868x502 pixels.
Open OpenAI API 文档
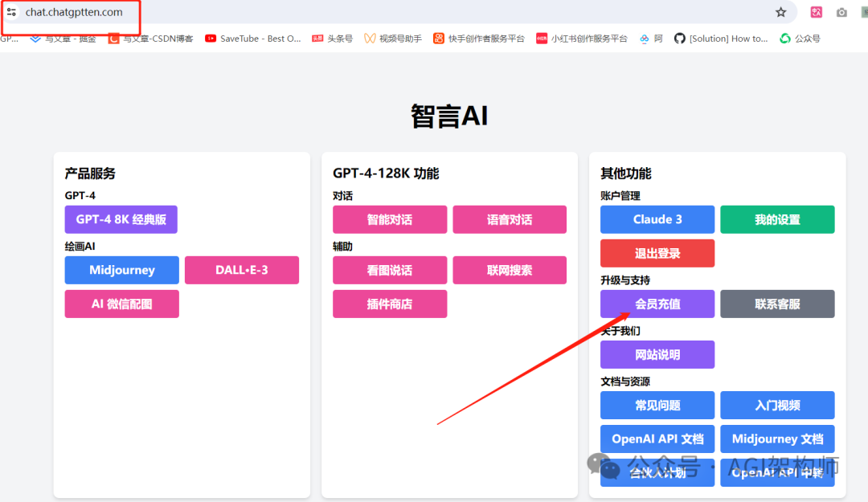coord(657,439)
